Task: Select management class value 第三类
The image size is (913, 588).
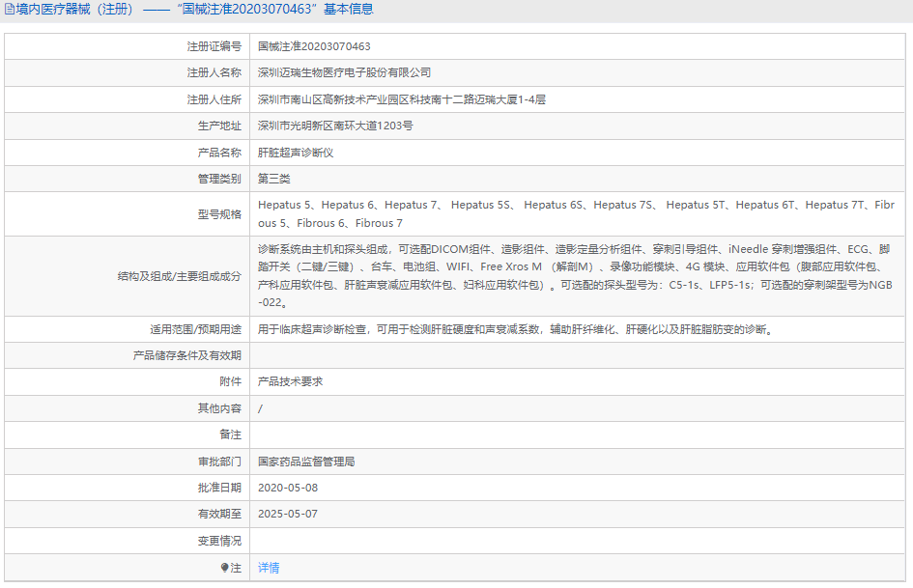Action: (273, 179)
